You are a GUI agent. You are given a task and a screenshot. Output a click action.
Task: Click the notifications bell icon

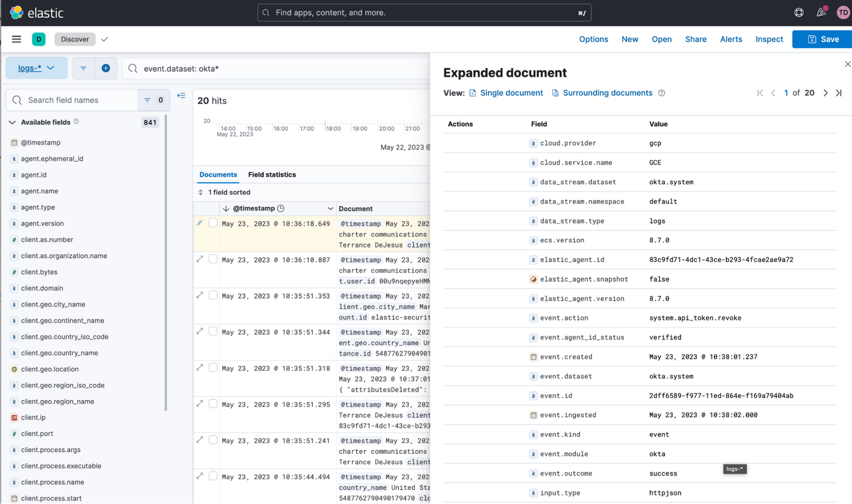pyautogui.click(x=821, y=12)
